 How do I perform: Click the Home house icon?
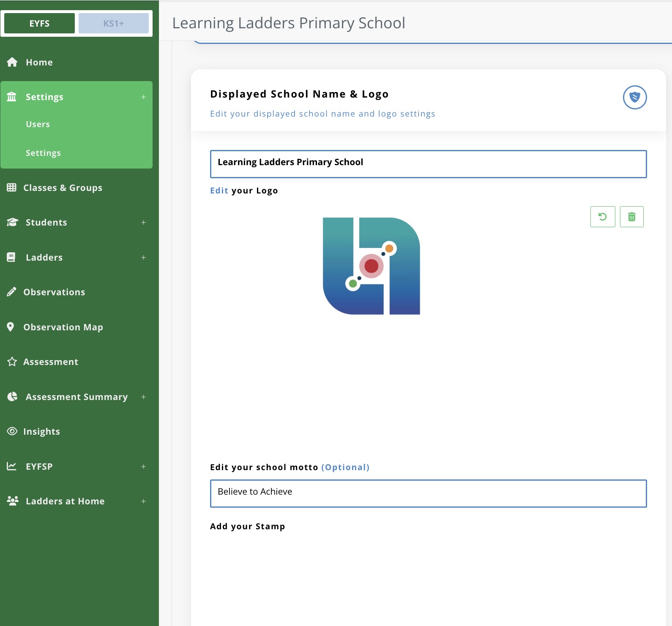(x=12, y=62)
